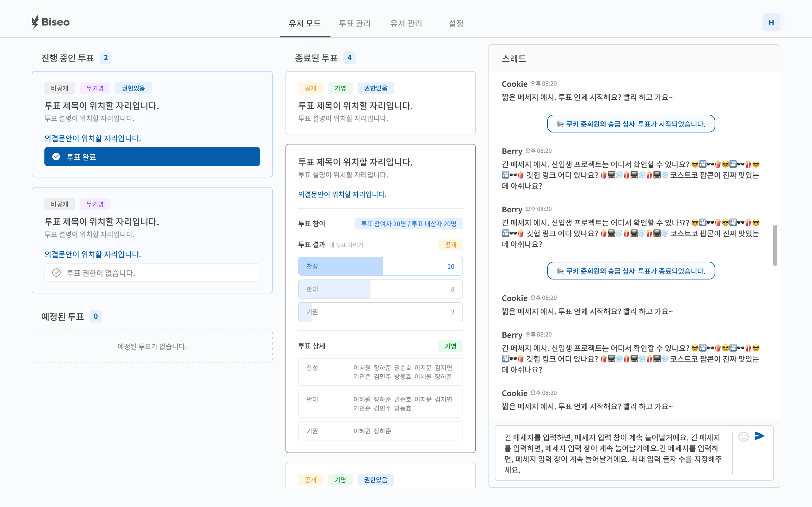
Task: Expand the 종료된 투표 count badge
Action: (350, 58)
